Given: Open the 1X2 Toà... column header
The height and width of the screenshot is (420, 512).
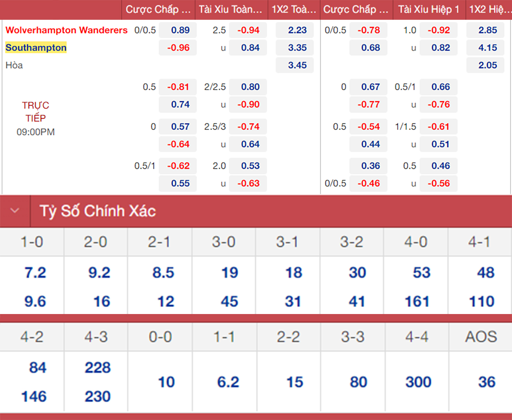Looking at the screenshot, I should click(294, 9).
